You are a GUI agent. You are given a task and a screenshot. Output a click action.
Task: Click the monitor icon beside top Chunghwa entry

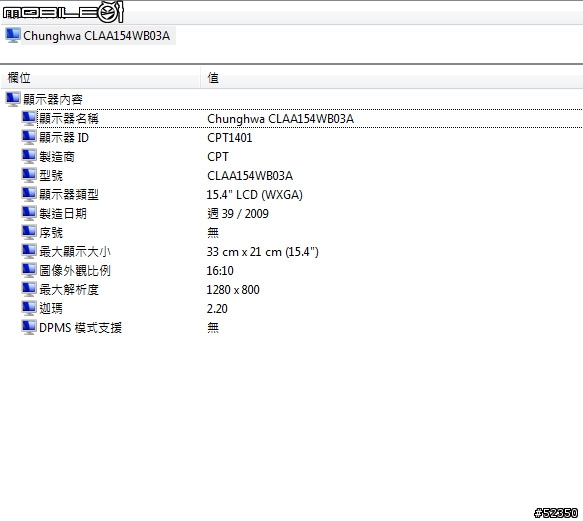(x=13, y=35)
